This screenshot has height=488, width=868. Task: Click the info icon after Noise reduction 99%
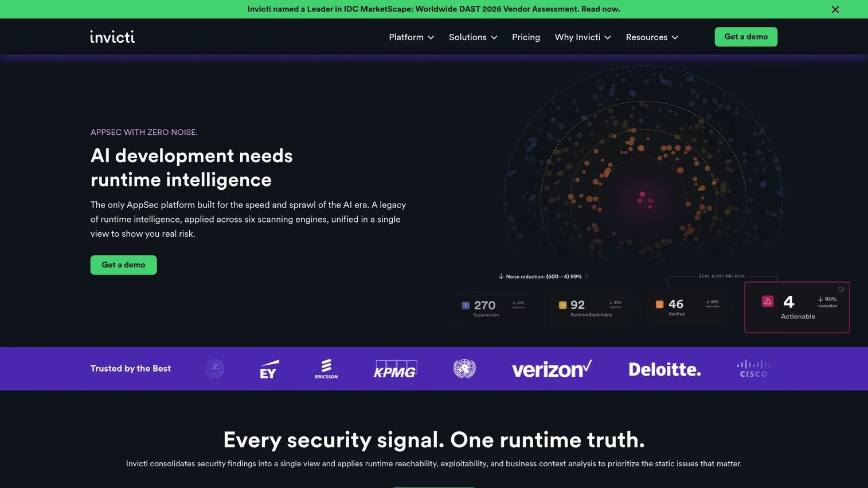click(587, 276)
